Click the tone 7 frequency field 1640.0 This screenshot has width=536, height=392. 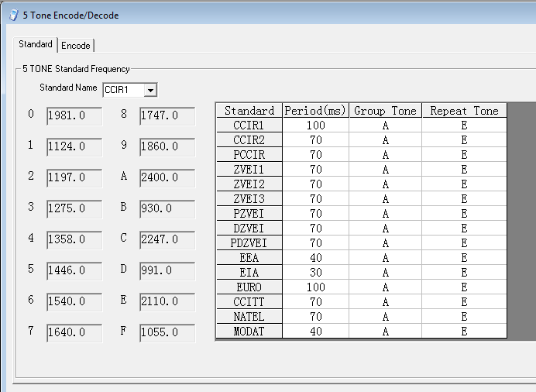coord(74,333)
